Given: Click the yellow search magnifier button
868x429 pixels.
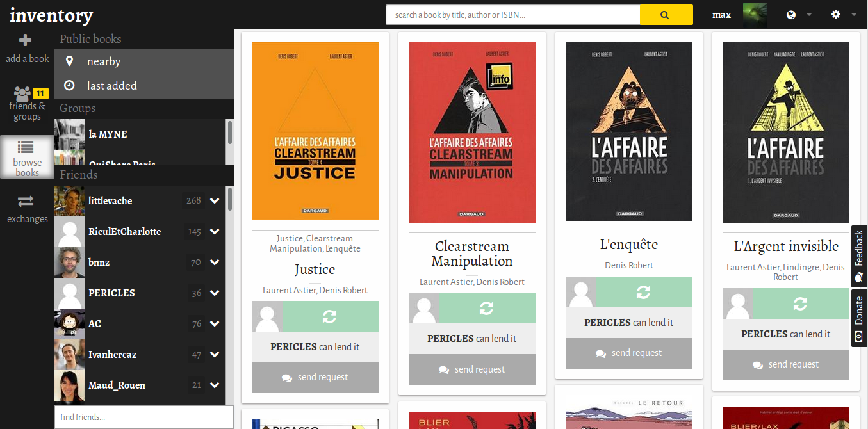Looking at the screenshot, I should click(x=666, y=15).
